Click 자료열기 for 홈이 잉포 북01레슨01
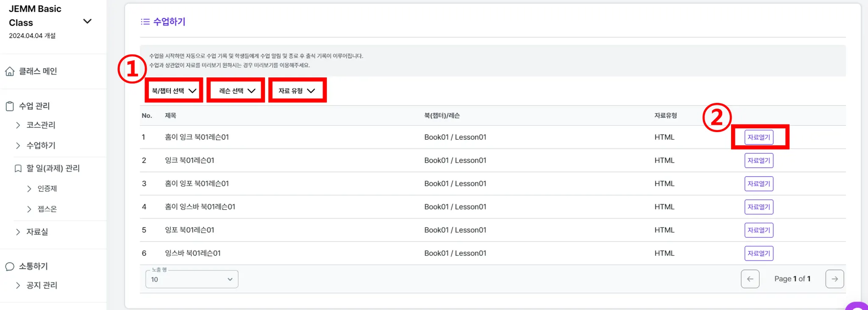The image size is (868, 310). [759, 184]
